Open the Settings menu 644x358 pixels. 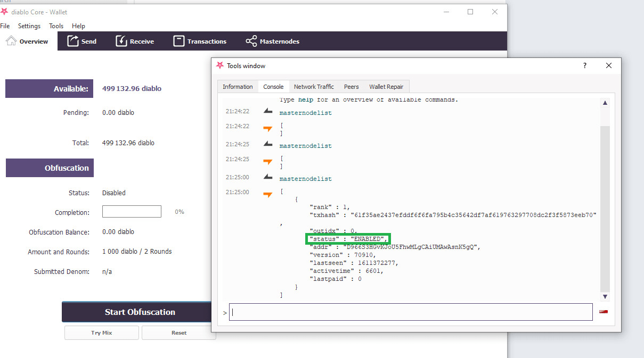coord(29,26)
